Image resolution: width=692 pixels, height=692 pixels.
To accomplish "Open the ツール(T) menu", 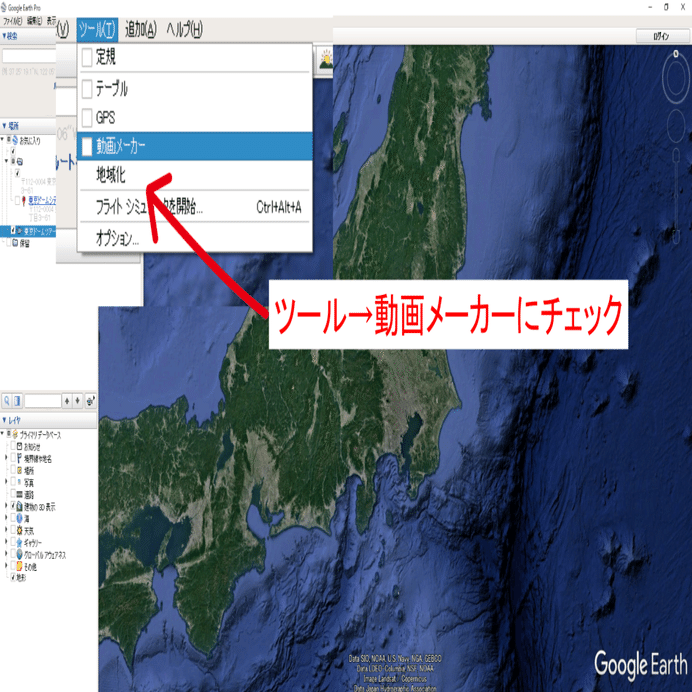I will 97,30.
